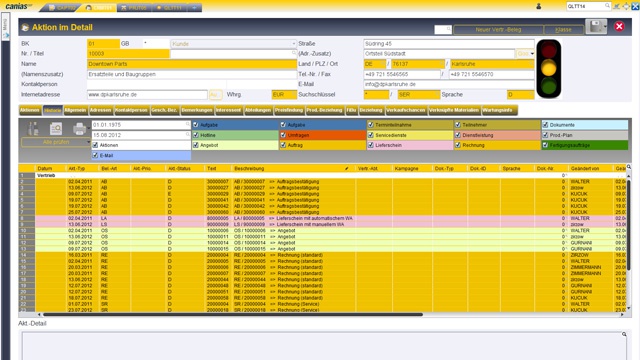
Task: Click the print icon in history toolbar
Action: click(79, 129)
